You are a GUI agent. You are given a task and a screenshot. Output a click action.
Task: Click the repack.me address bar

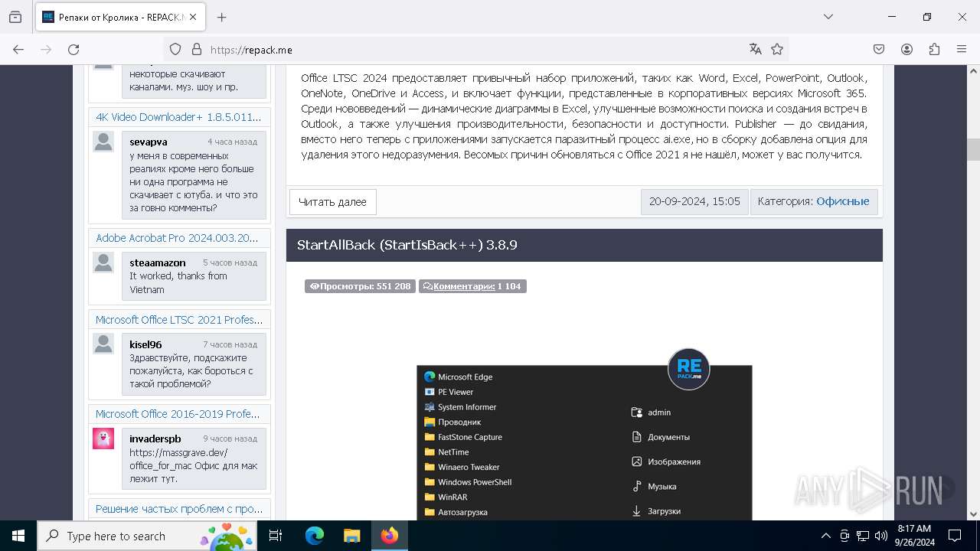pyautogui.click(x=475, y=49)
